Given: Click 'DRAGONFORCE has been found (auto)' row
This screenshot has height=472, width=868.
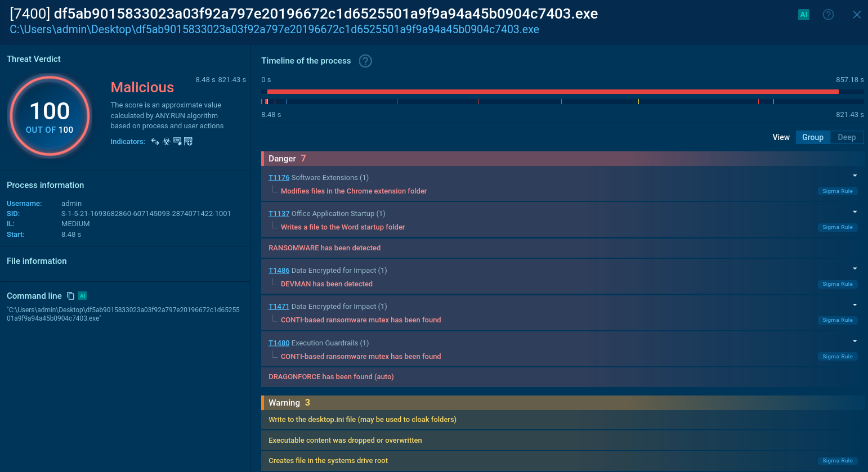Looking at the screenshot, I should (x=562, y=377).
